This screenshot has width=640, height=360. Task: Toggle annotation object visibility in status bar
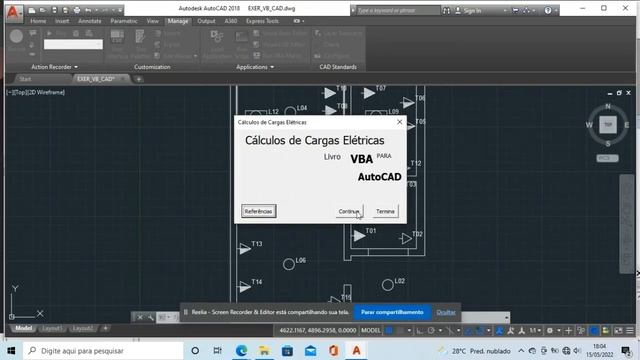pyautogui.click(x=499, y=331)
